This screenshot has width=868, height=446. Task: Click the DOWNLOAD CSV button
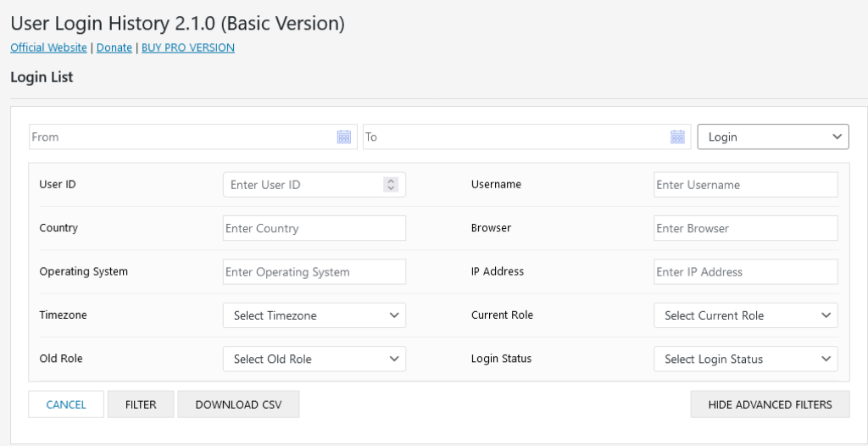238,404
